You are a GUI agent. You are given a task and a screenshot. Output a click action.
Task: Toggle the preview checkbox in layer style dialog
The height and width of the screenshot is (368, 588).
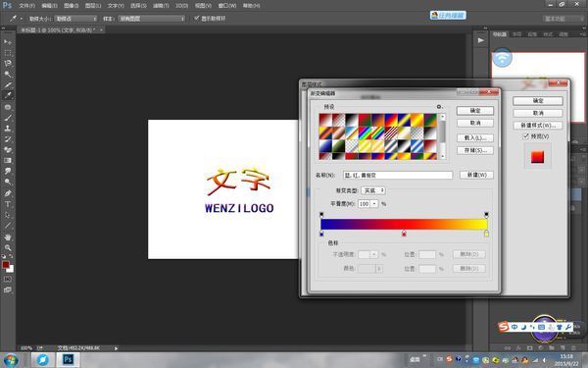coord(525,136)
